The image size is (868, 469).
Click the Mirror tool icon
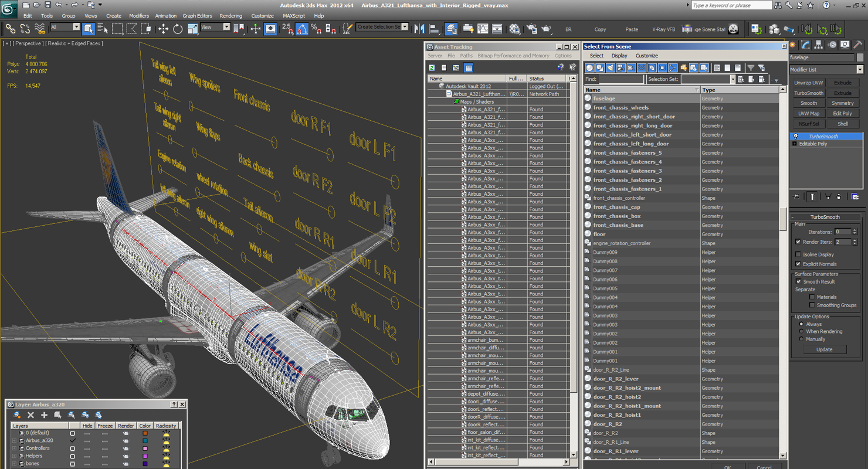click(419, 28)
